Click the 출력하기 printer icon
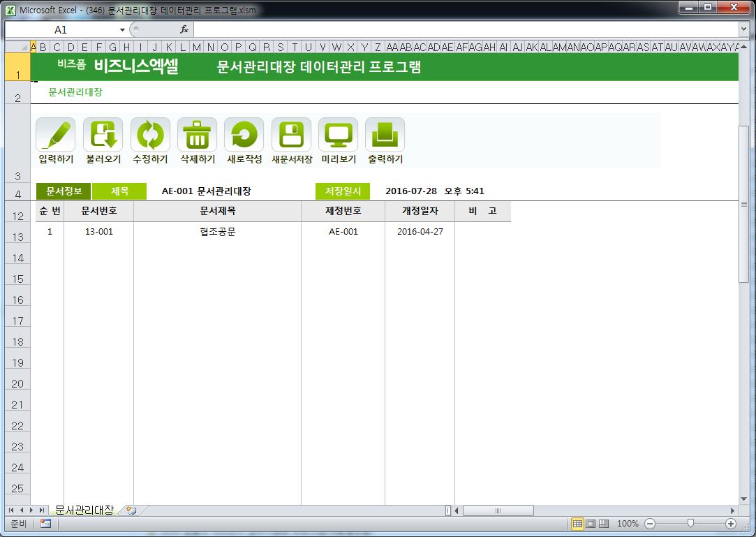The width and height of the screenshot is (756, 537). [x=385, y=135]
